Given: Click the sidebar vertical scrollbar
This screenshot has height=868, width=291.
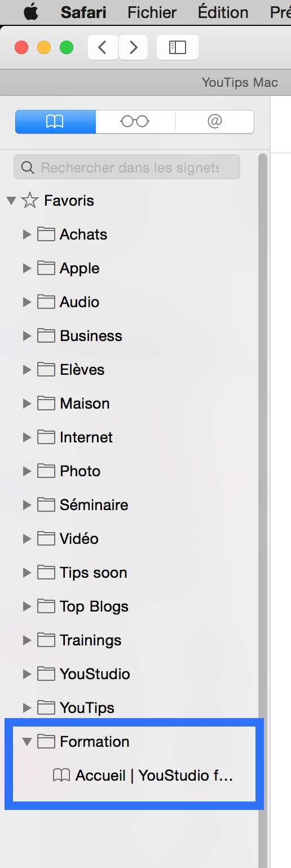Looking at the screenshot, I should (263, 507).
